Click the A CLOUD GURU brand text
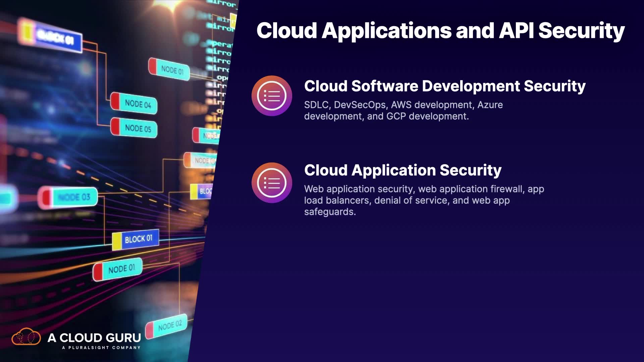Image resolution: width=644 pixels, height=362 pixels. (x=94, y=338)
